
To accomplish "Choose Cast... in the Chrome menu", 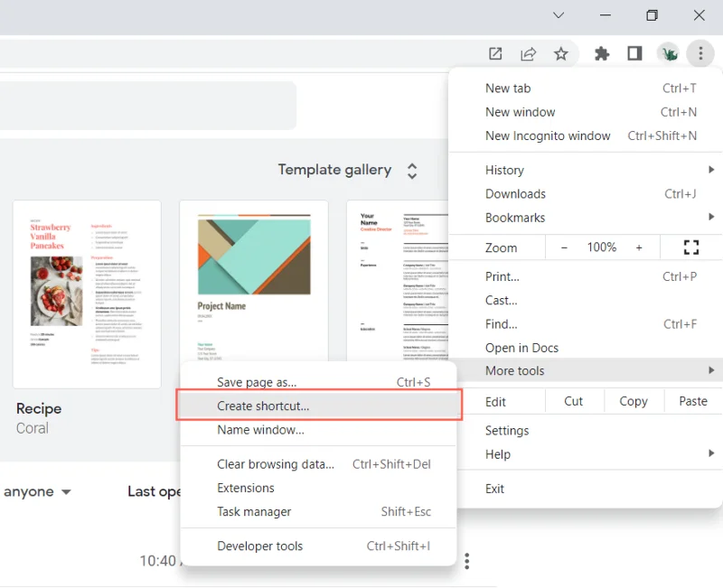I will click(586, 301).
